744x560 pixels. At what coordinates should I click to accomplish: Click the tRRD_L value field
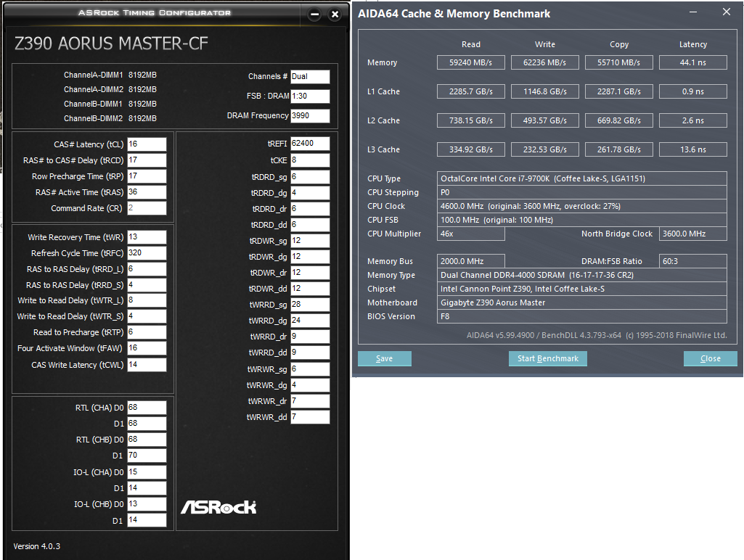click(x=147, y=269)
